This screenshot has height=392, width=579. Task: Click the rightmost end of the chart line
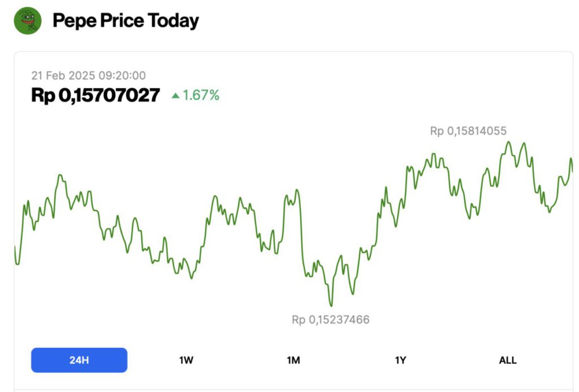(572, 171)
